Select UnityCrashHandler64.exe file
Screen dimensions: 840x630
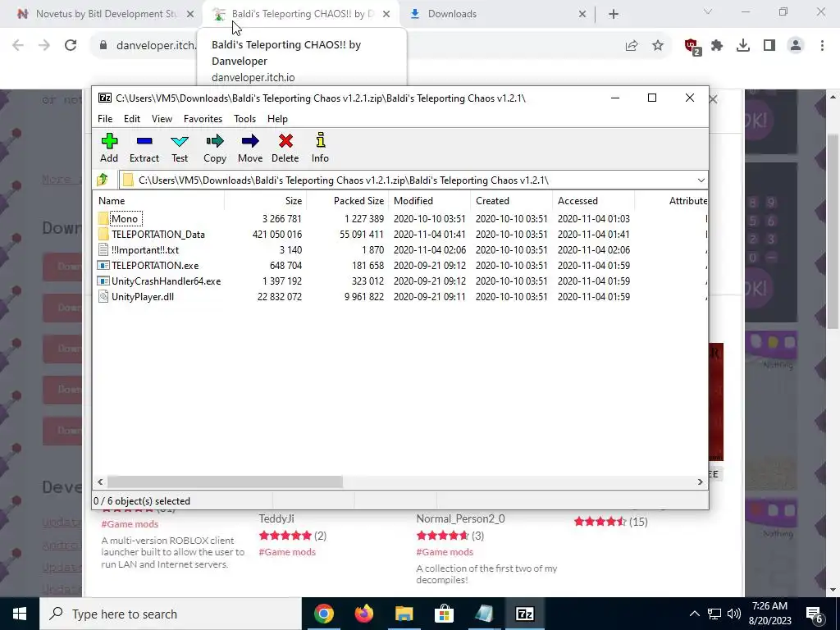[166, 281]
